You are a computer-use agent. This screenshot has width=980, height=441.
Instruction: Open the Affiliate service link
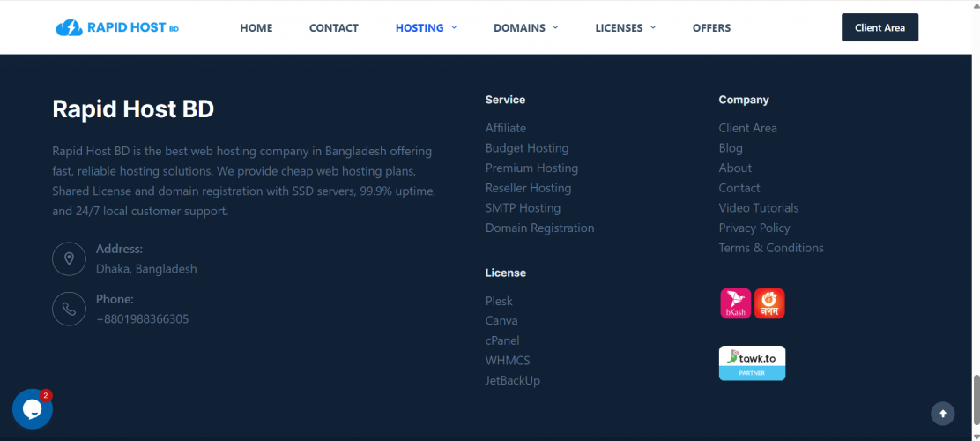(506, 128)
